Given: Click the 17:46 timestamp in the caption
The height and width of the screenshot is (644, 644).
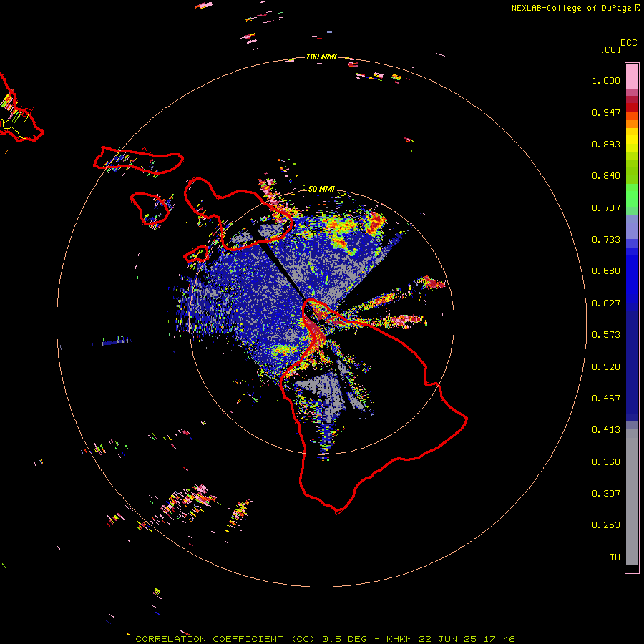Looking at the screenshot, I should [x=499, y=639].
